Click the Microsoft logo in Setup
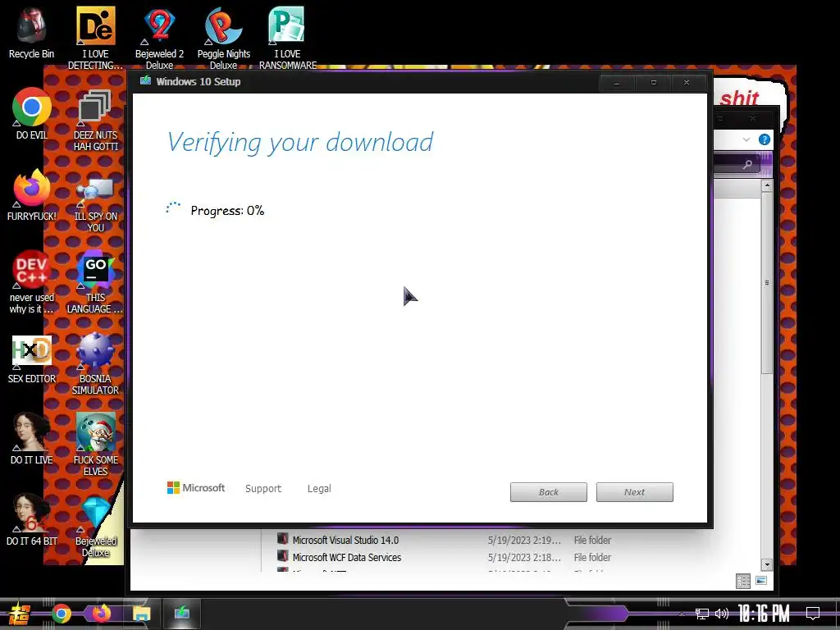Screen dimensions: 840x630 [x=196, y=488]
